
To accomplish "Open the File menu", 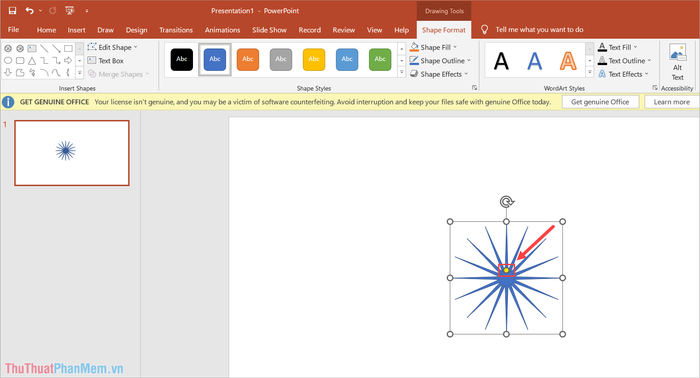I will point(13,29).
